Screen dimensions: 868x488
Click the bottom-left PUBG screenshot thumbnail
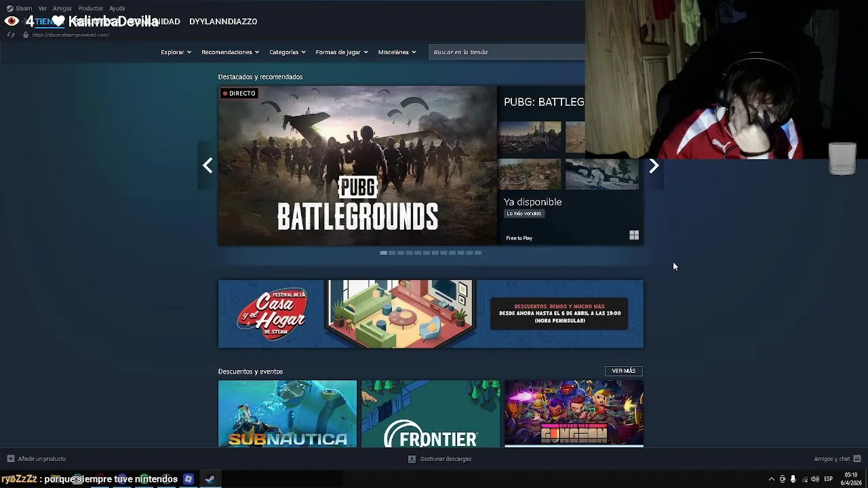530,174
